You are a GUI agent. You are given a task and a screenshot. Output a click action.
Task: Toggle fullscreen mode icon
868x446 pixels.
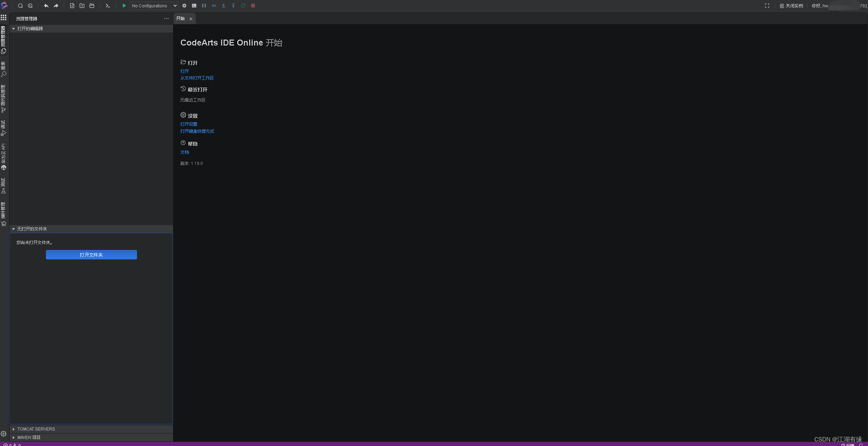[767, 6]
